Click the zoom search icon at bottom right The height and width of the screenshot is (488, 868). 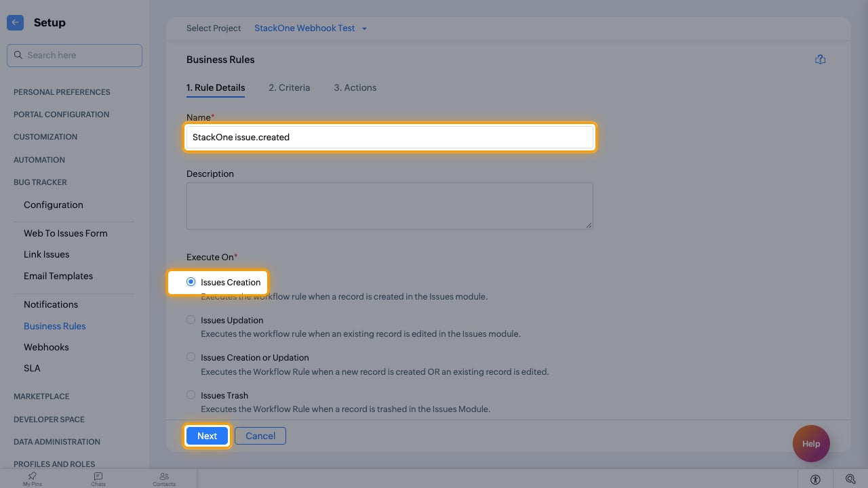[850, 479]
